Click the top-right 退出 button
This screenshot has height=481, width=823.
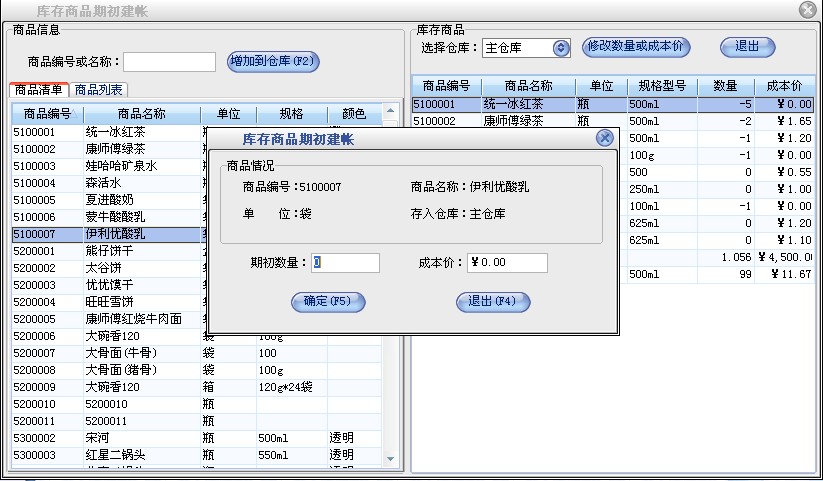click(747, 47)
